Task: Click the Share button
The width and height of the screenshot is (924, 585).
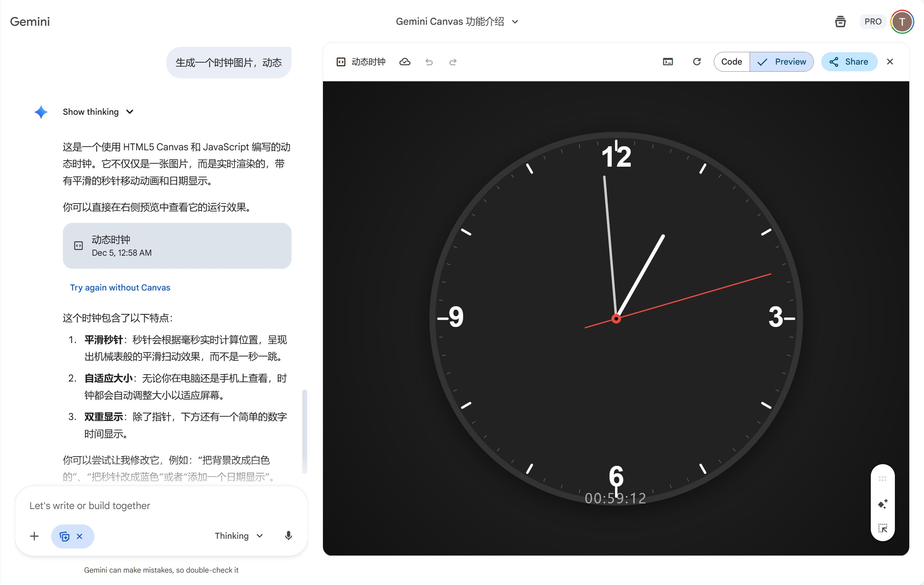Action: pyautogui.click(x=849, y=62)
